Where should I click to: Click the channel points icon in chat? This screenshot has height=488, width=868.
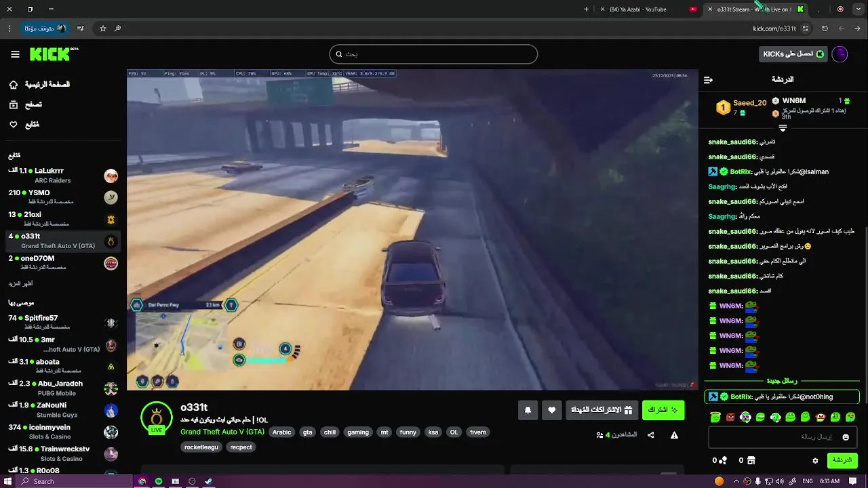pos(723,461)
